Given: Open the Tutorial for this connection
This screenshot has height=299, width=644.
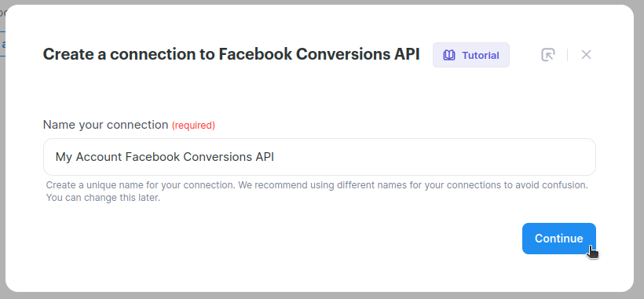Looking at the screenshot, I should (x=471, y=55).
